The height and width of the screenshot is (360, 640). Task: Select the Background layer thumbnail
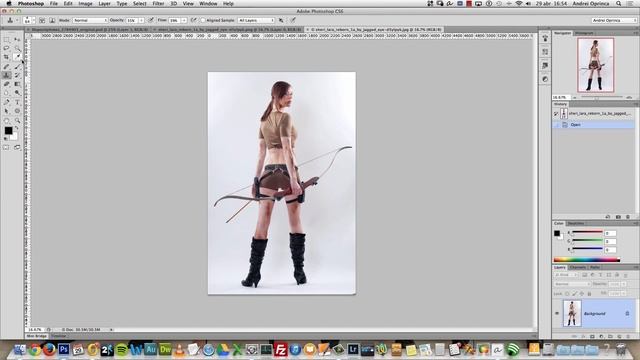pyautogui.click(x=572, y=313)
